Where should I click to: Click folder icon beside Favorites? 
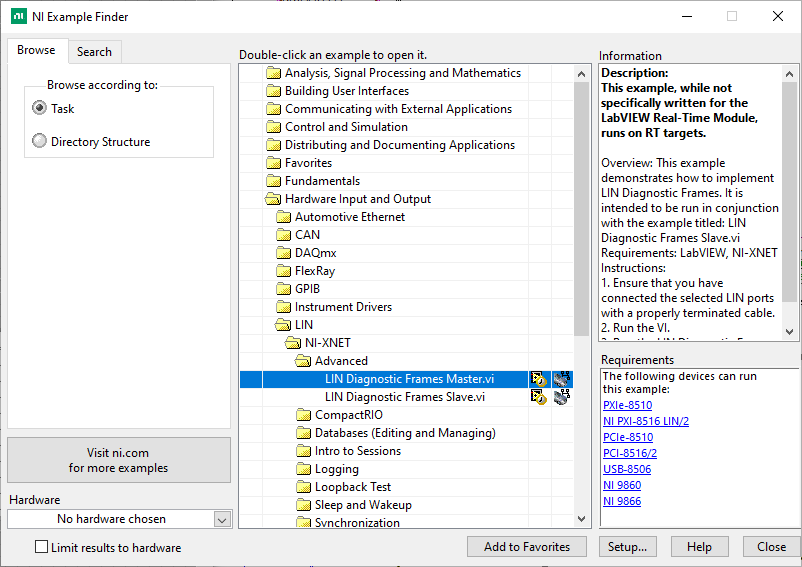[x=274, y=163]
